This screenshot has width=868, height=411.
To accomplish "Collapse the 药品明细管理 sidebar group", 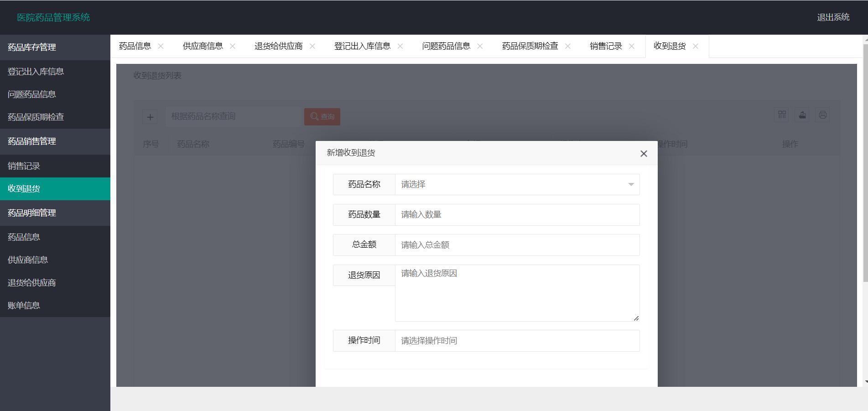I will 55,213.
